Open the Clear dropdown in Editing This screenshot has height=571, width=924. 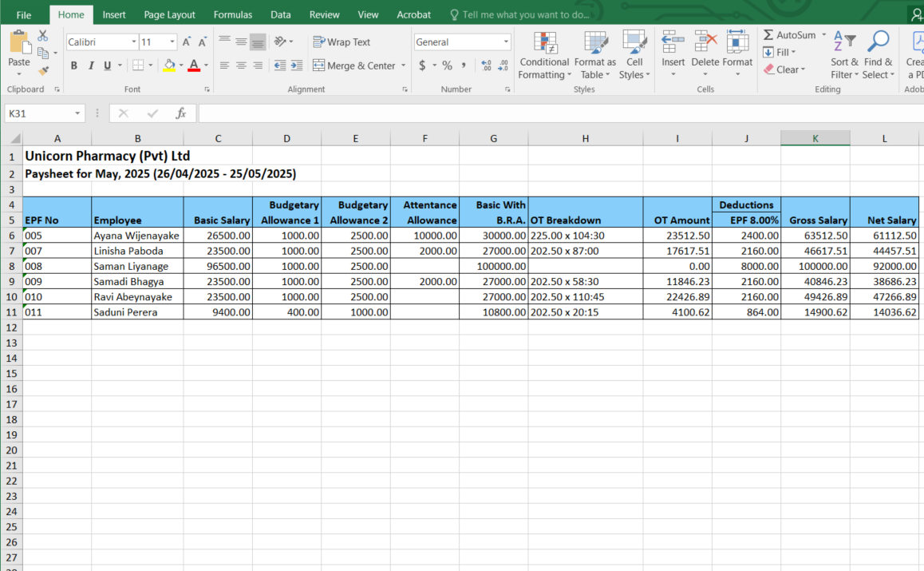pos(784,69)
